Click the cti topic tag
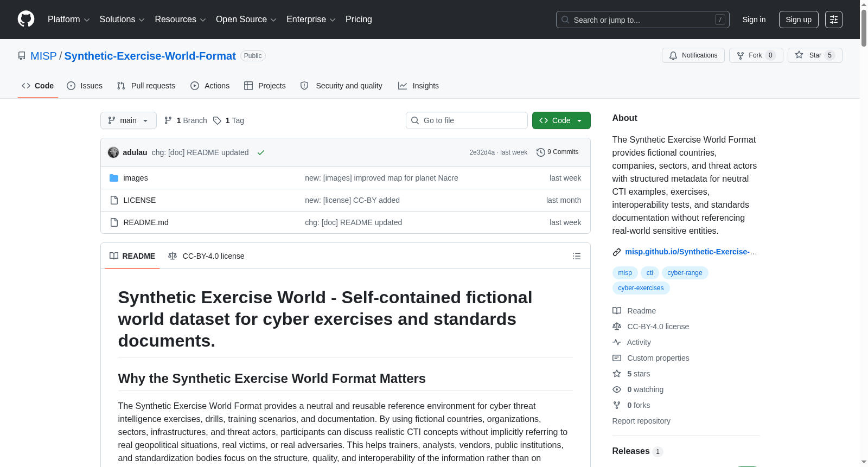This screenshot has width=868, height=467. pyautogui.click(x=650, y=273)
